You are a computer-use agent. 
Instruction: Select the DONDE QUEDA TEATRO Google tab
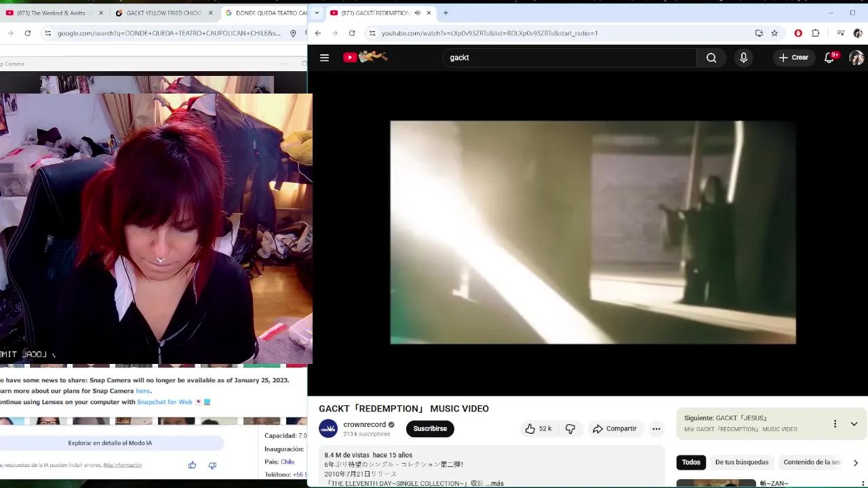265,13
